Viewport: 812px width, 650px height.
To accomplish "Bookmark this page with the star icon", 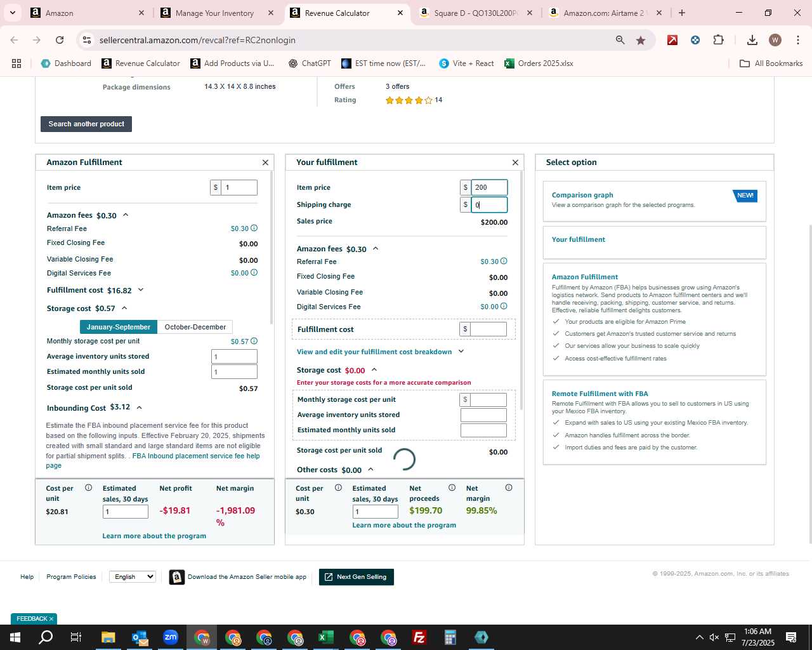I will [x=641, y=40].
